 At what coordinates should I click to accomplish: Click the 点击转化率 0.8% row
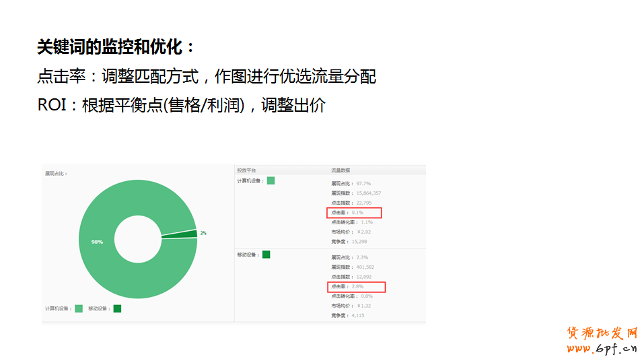[351, 296]
